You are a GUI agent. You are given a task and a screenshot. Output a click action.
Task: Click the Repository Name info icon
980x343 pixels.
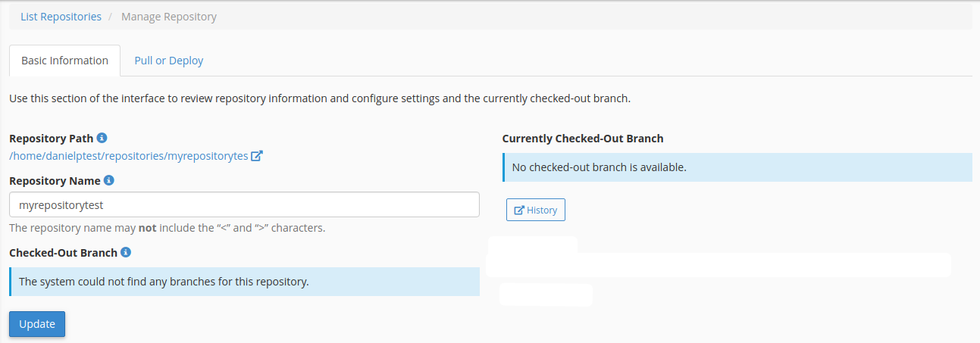tap(108, 180)
